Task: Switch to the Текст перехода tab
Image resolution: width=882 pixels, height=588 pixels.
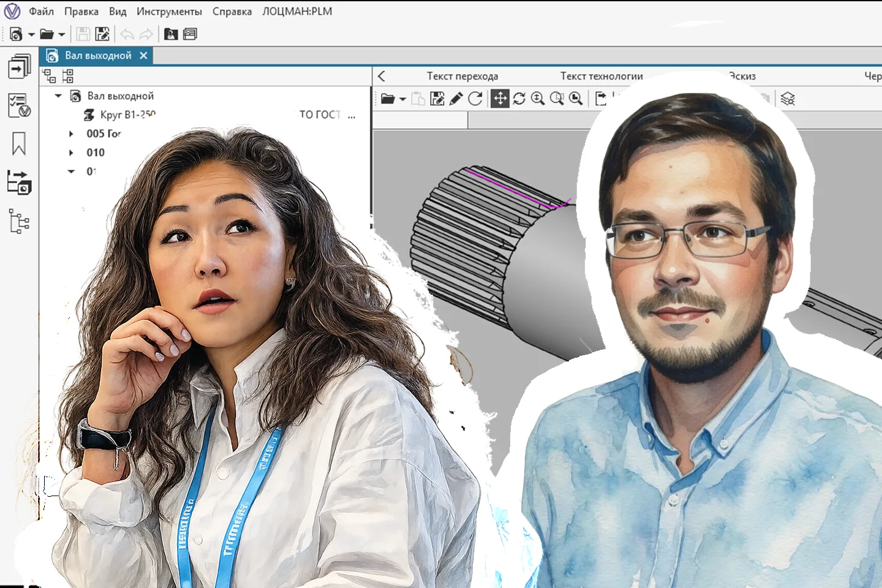Action: [x=462, y=76]
